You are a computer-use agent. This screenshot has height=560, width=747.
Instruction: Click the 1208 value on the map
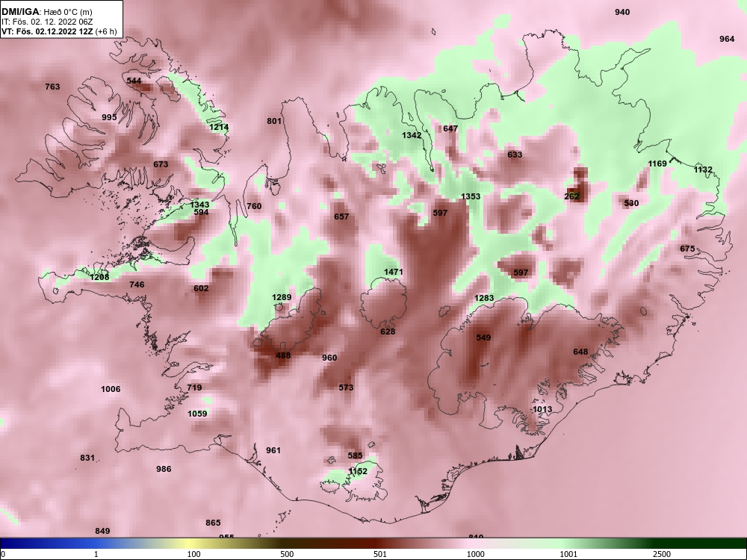[x=99, y=277]
